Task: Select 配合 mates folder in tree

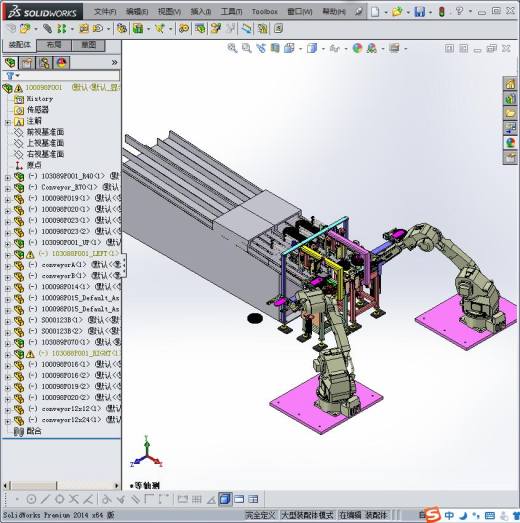Action: tap(34, 431)
